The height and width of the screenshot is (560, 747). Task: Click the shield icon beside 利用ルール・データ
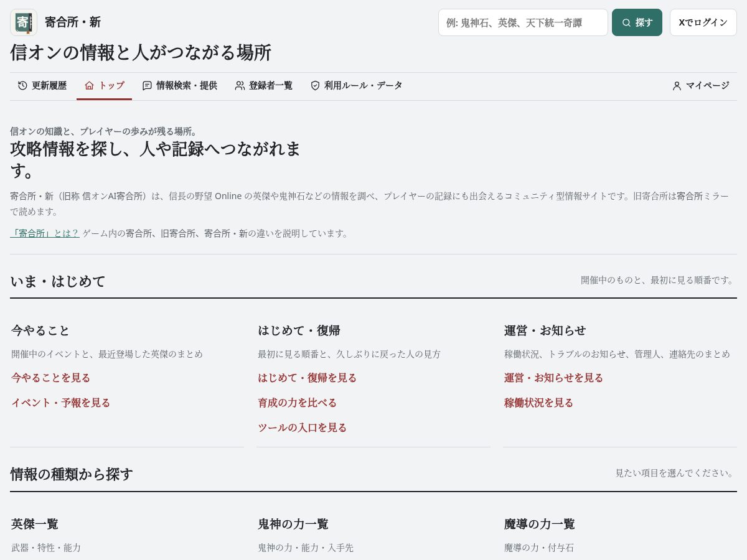pyautogui.click(x=315, y=86)
